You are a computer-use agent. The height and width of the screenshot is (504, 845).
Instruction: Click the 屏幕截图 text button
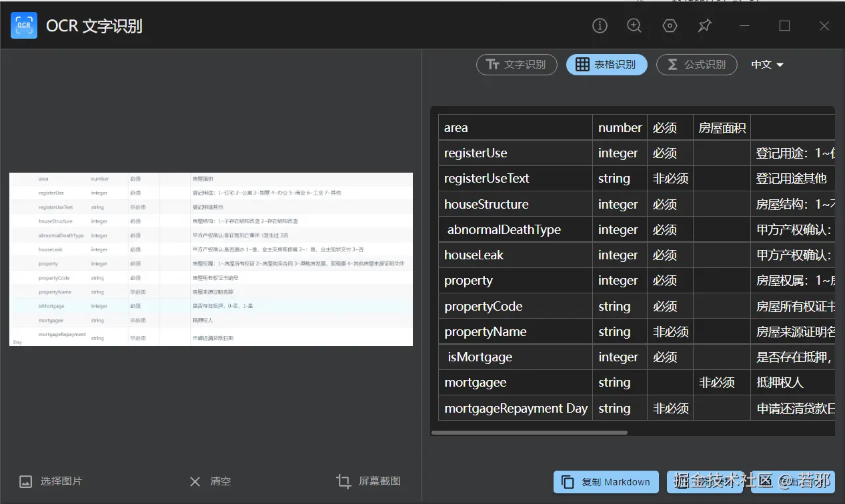(x=379, y=481)
